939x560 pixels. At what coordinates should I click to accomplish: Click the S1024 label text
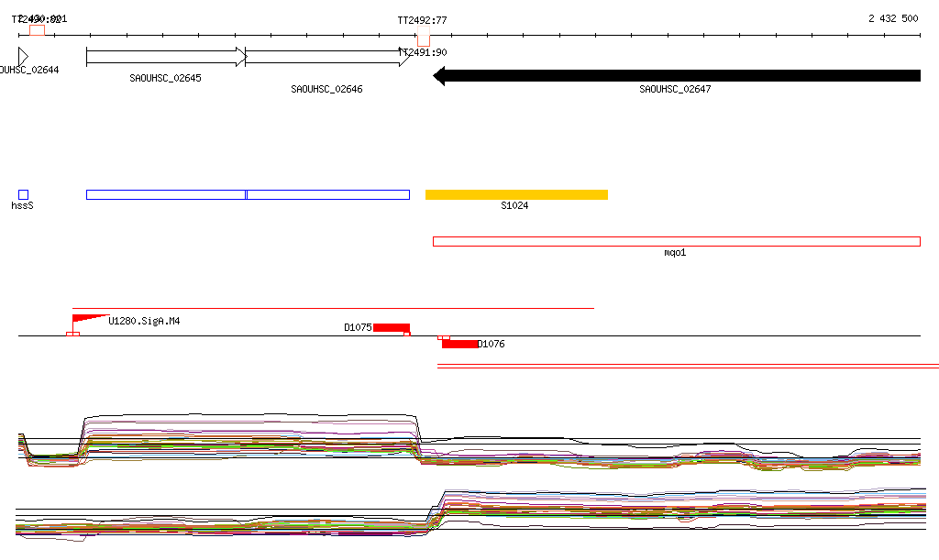[514, 206]
